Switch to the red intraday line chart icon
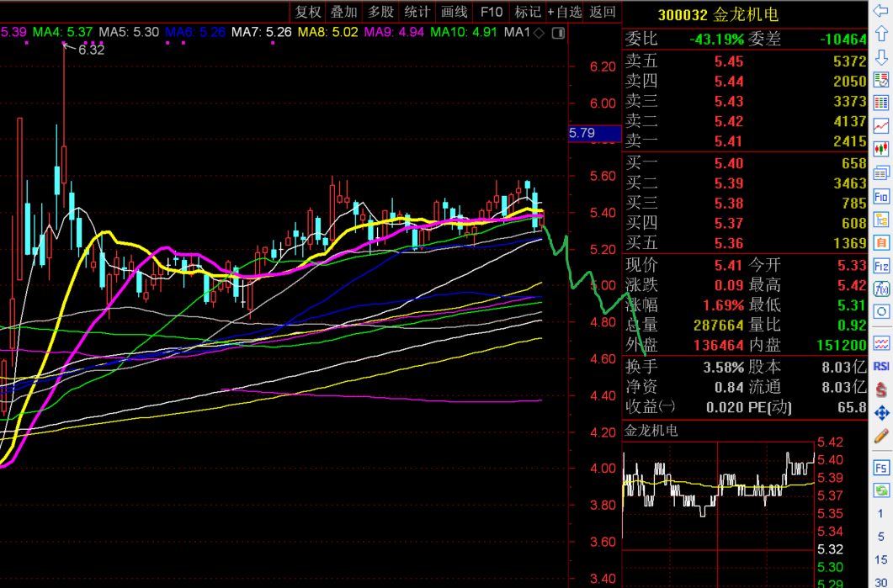This screenshot has width=893, height=588. pos(881,126)
